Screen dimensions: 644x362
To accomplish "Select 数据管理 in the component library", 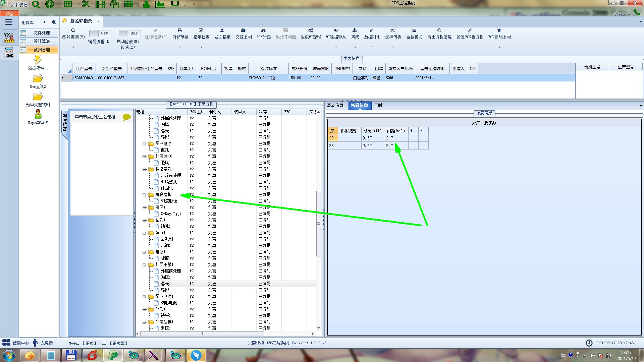I will click(42, 50).
